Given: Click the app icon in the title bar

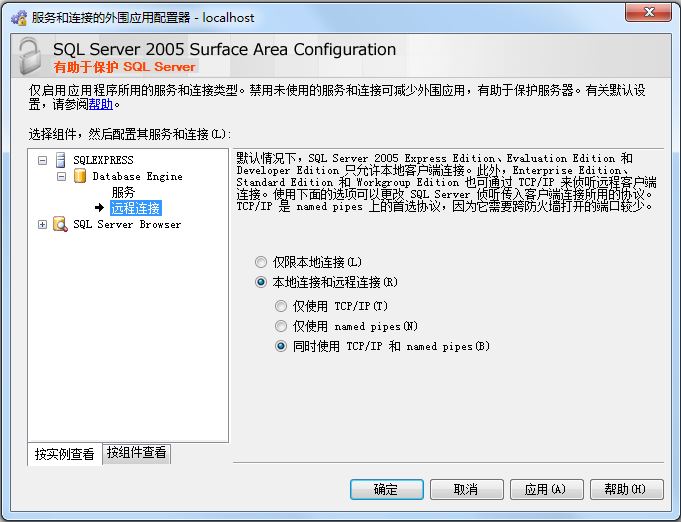Looking at the screenshot, I should pyautogui.click(x=19, y=18).
